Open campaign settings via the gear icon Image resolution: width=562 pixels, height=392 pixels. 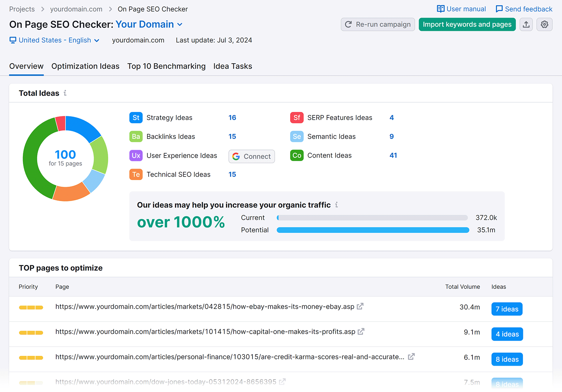(x=544, y=24)
